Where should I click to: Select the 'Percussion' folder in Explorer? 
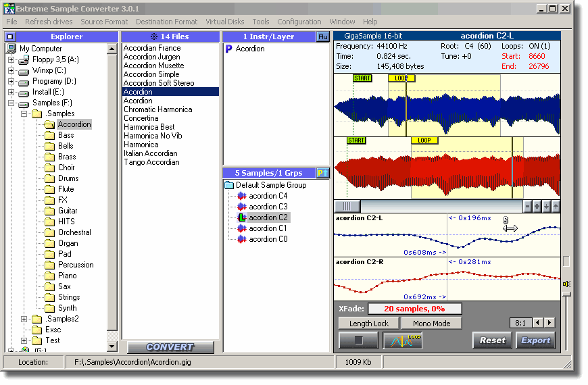pos(76,265)
